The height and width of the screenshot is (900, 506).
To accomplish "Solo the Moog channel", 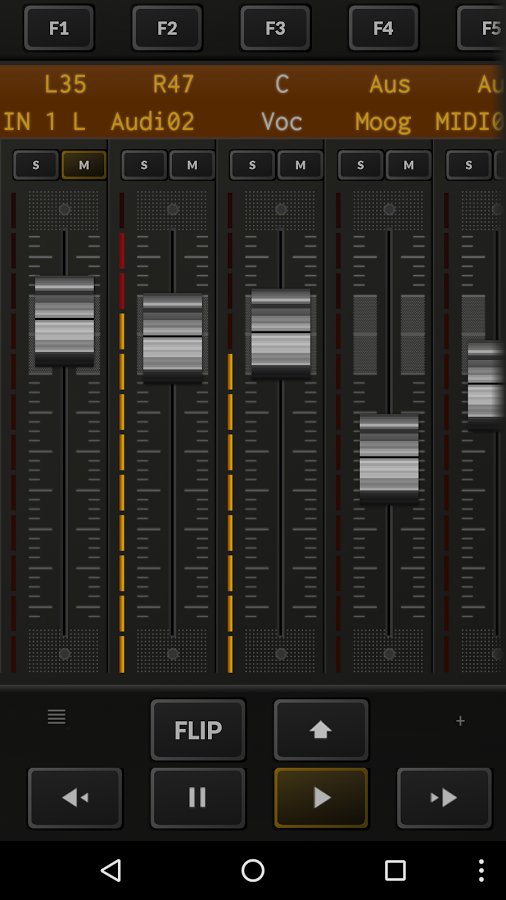I will [360, 165].
